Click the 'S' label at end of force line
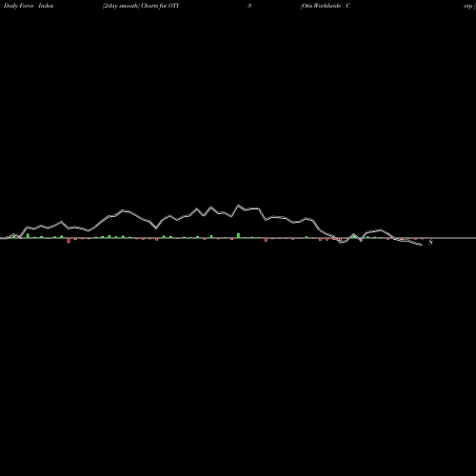 click(430, 242)
